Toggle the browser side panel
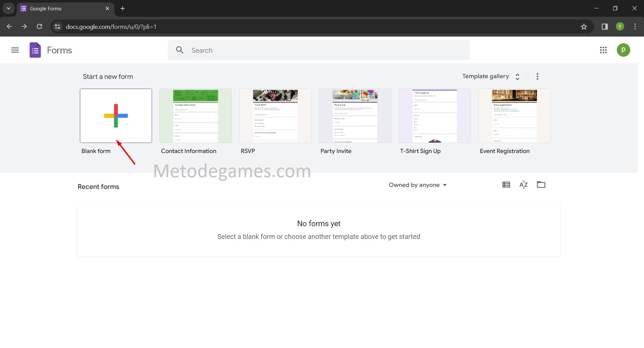 tap(605, 27)
